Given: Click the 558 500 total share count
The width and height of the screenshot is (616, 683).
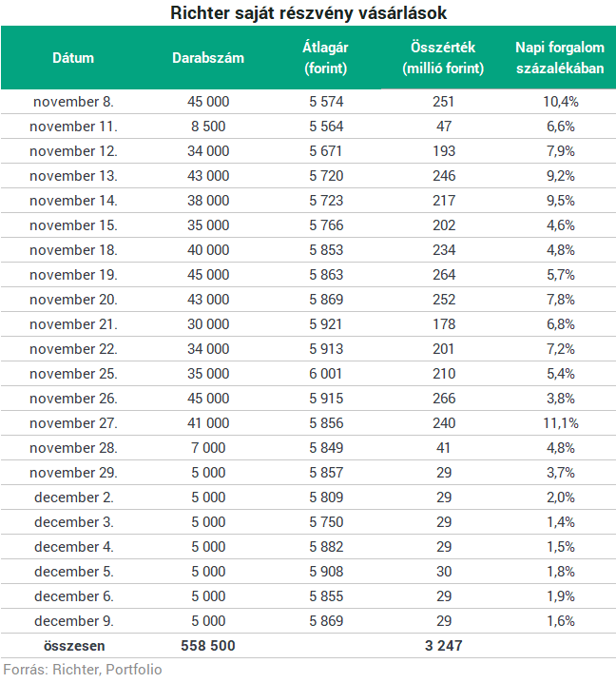Looking at the screenshot, I should tap(208, 646).
